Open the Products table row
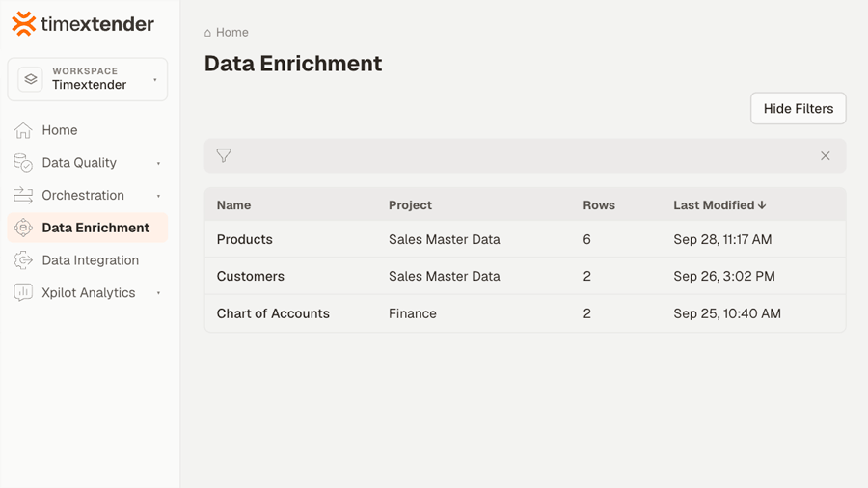 point(525,239)
